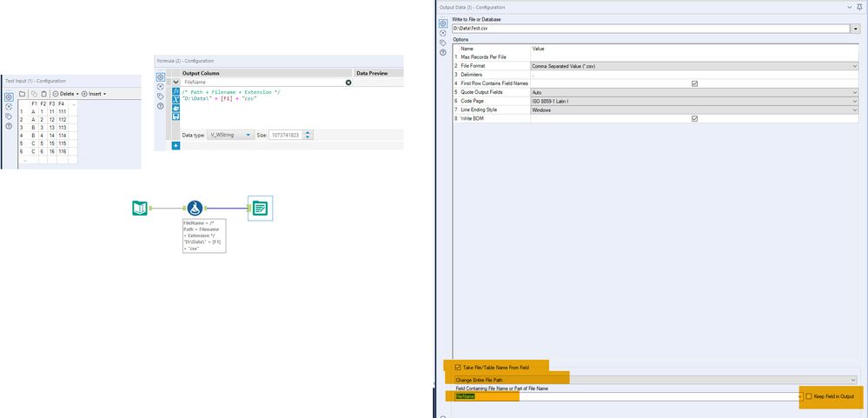Open Text Input annotation tag tab

tap(9, 116)
